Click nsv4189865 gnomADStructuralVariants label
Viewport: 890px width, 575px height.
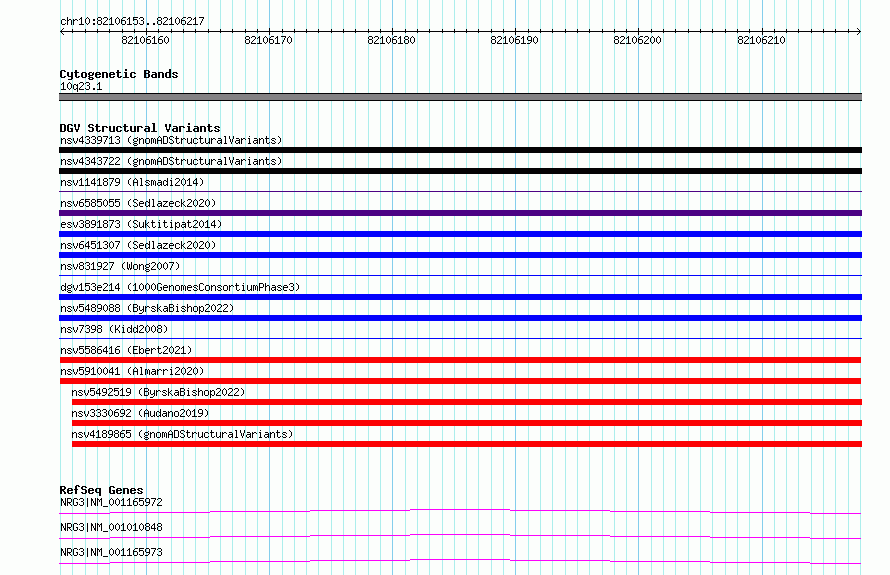click(182, 434)
